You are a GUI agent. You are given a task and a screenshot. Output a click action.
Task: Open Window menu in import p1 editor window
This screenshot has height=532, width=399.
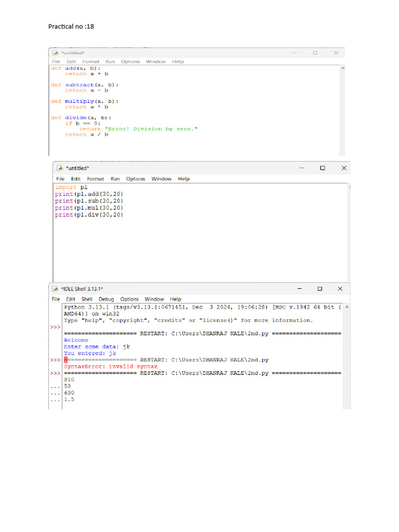[x=162, y=179]
